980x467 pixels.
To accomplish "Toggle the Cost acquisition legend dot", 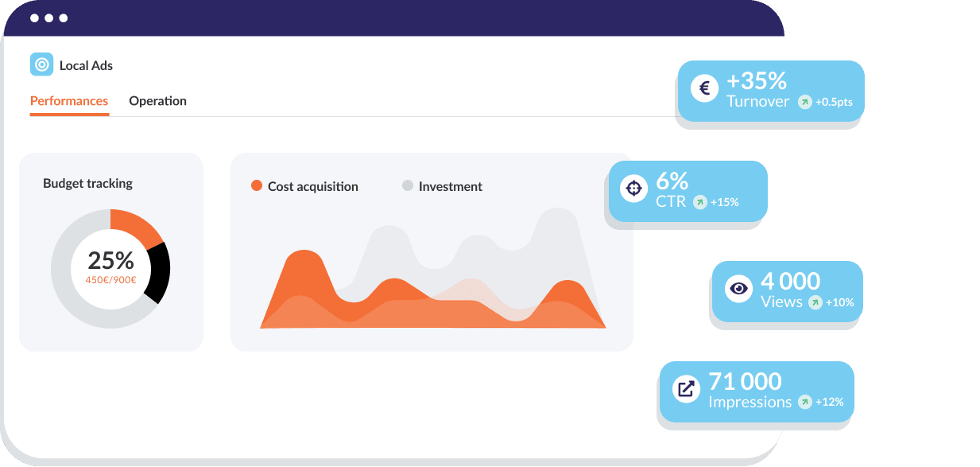I will (257, 186).
